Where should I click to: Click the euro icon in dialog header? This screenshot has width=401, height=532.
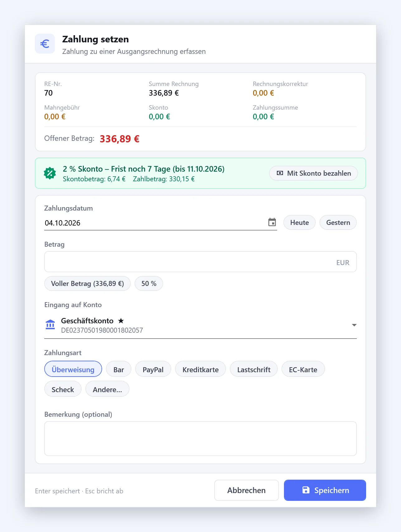(45, 44)
